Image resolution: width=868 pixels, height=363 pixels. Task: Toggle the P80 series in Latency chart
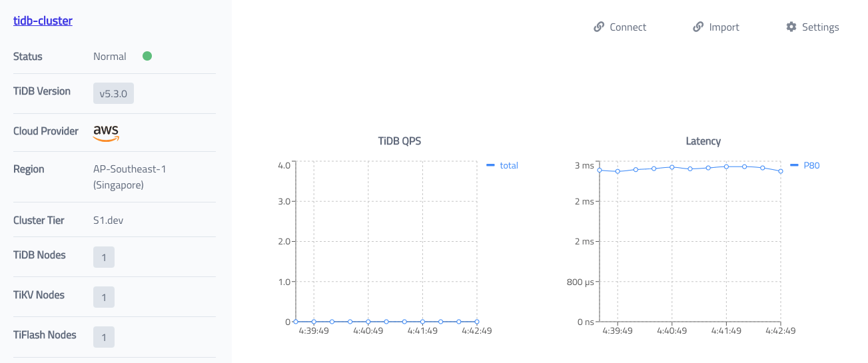[x=811, y=166]
